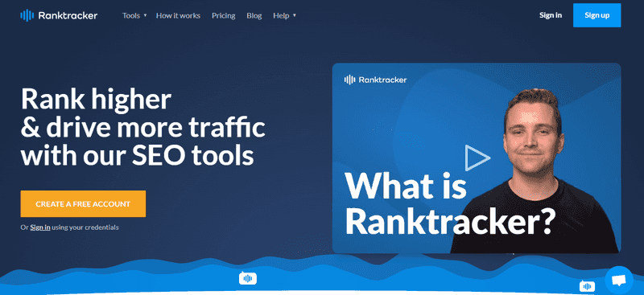Expand the Tools dropdown menu
This screenshot has width=644, height=295.
[x=134, y=15]
